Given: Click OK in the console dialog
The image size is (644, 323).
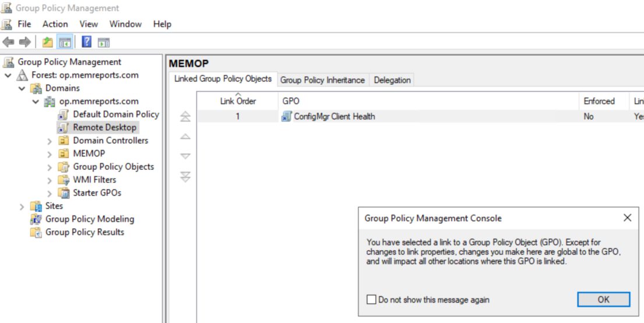Looking at the screenshot, I should click(x=603, y=300).
